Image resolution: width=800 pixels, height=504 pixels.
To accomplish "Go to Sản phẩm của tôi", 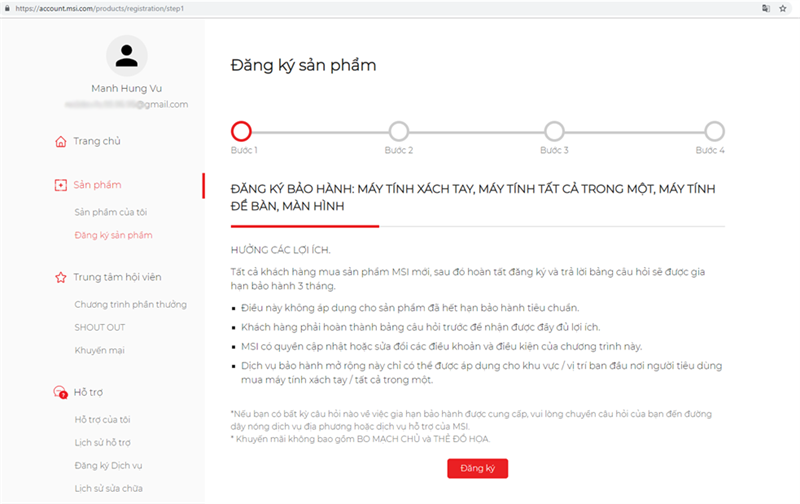I will click(111, 212).
